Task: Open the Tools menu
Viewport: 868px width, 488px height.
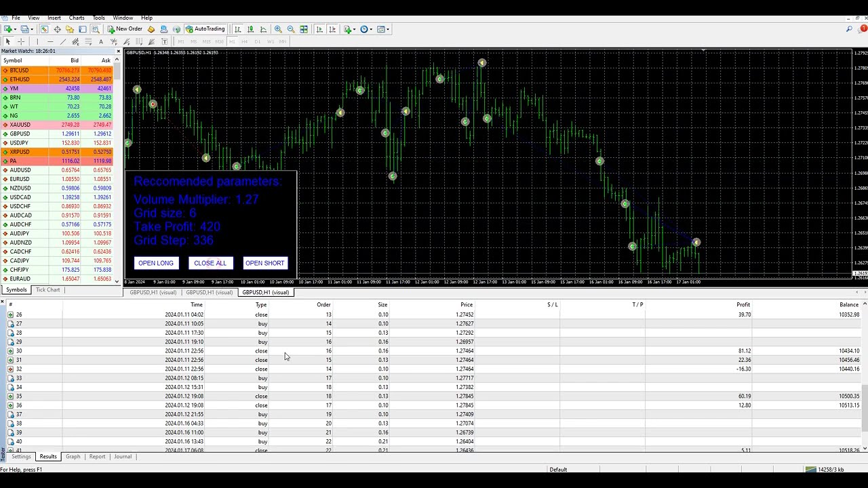Action: point(99,18)
